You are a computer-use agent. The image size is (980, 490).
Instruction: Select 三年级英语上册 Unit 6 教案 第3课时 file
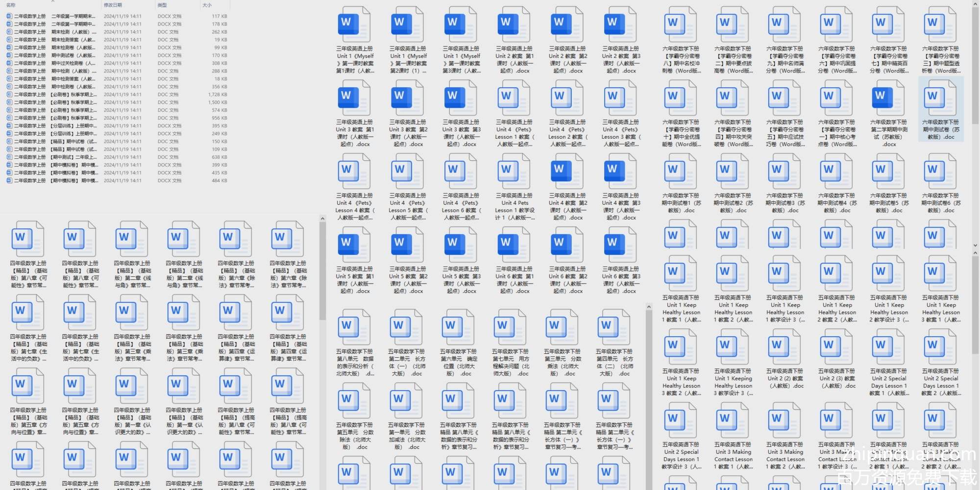(620, 245)
